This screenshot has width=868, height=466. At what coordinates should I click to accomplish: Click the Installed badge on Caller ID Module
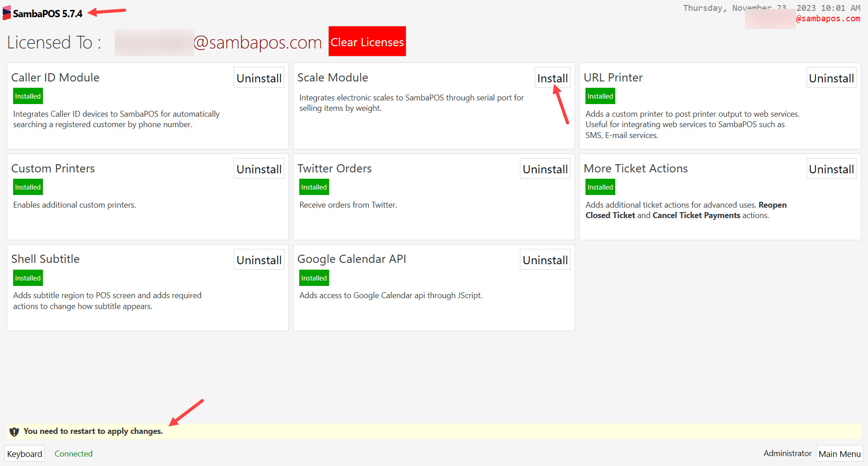[x=28, y=96]
